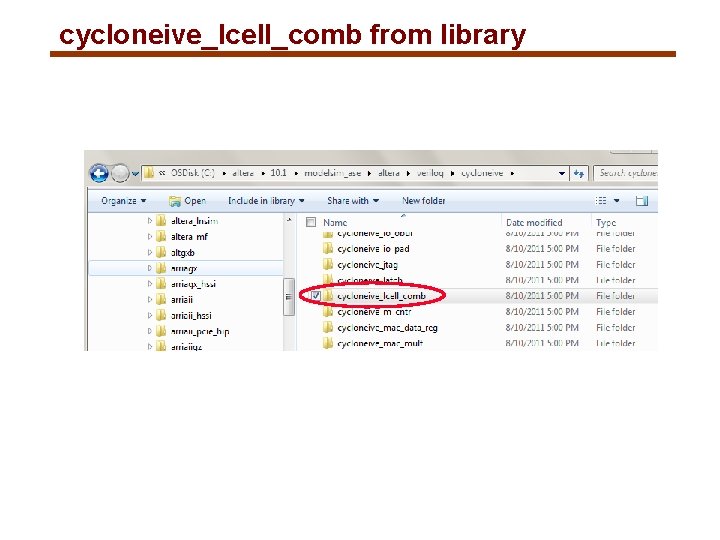
Task: Select altera_mf in the navigation tree
Action: pyautogui.click(x=189, y=236)
